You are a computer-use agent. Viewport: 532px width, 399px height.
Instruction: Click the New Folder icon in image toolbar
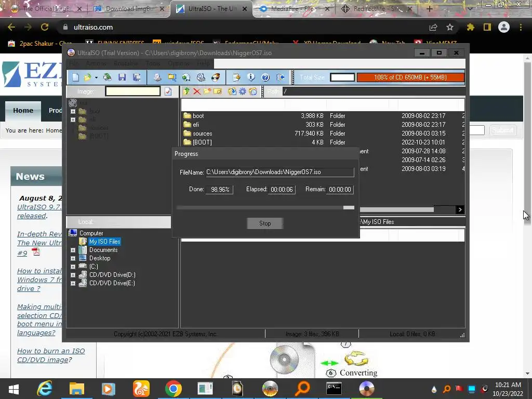coord(207,91)
